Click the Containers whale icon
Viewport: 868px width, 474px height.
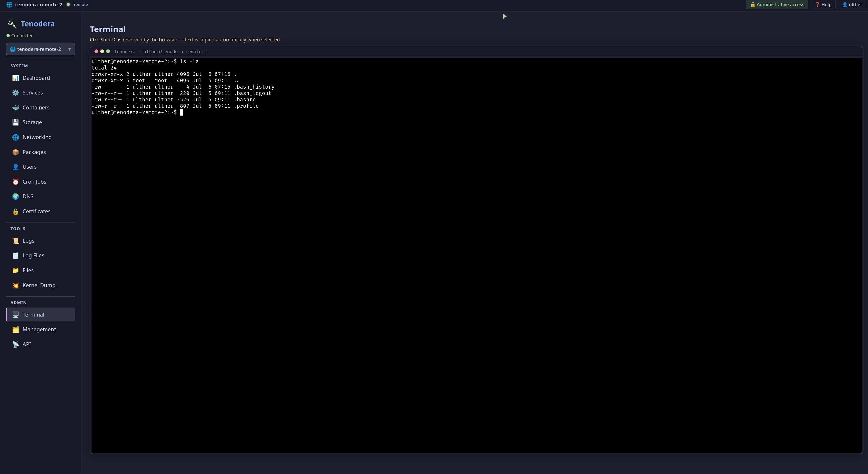coord(15,107)
